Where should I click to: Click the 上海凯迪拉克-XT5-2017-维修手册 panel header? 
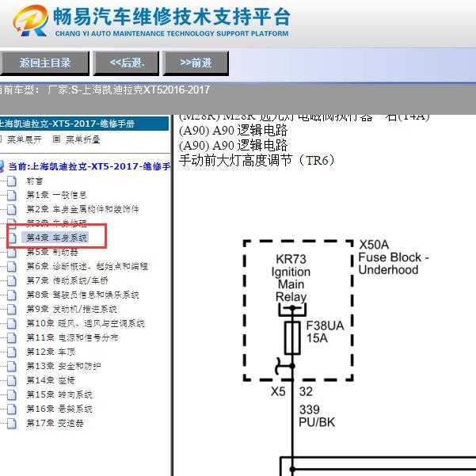[x=84, y=124]
